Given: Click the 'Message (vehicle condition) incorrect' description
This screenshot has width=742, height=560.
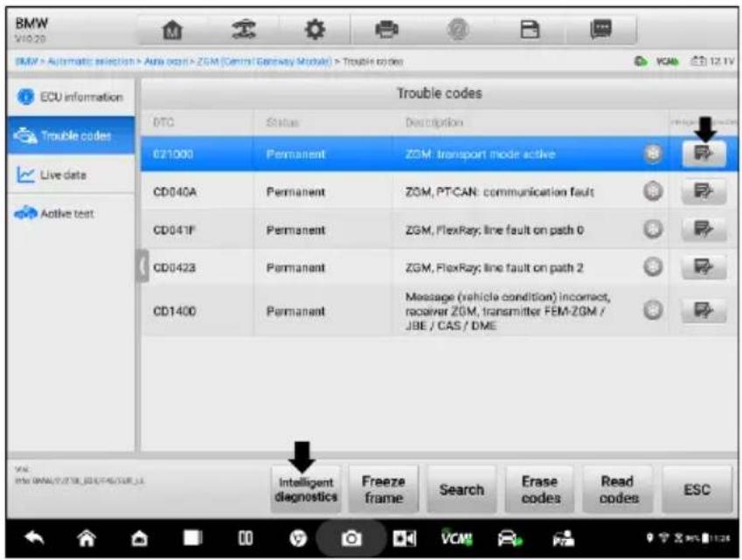Looking at the screenshot, I should 507,311.
